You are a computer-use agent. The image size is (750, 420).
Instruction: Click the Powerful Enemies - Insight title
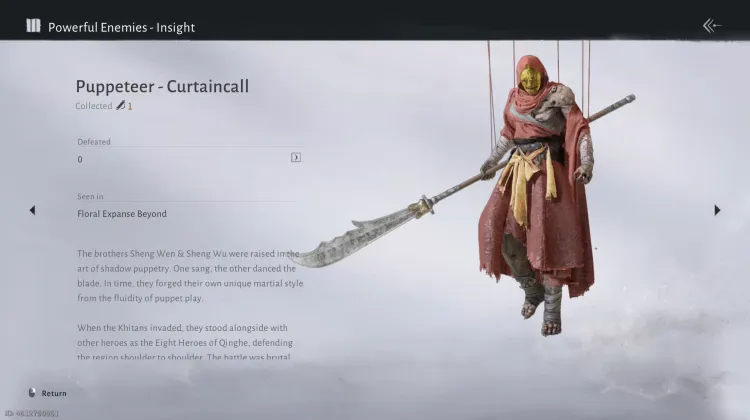click(121, 27)
